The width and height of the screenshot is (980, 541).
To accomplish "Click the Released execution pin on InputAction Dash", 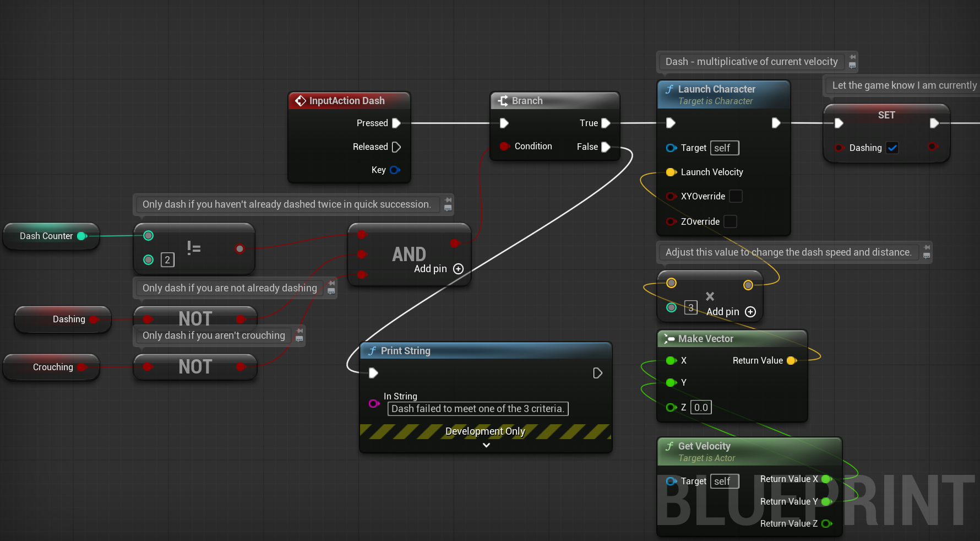I will tap(396, 147).
